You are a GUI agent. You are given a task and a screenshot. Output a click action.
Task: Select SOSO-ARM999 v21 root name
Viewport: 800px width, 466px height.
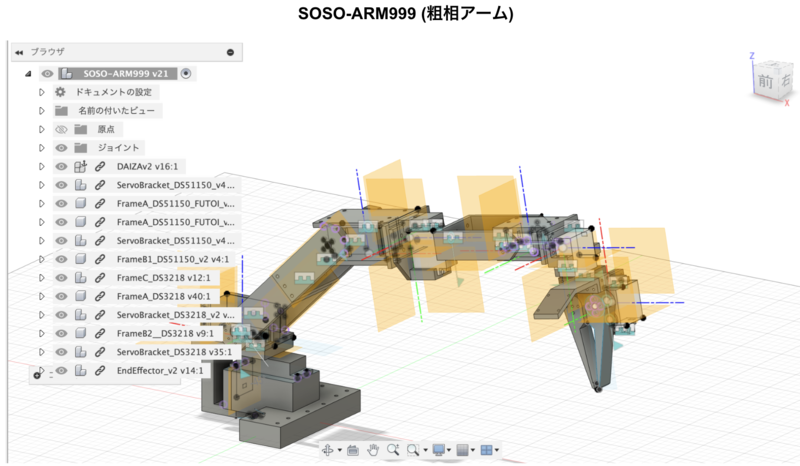[126, 73]
